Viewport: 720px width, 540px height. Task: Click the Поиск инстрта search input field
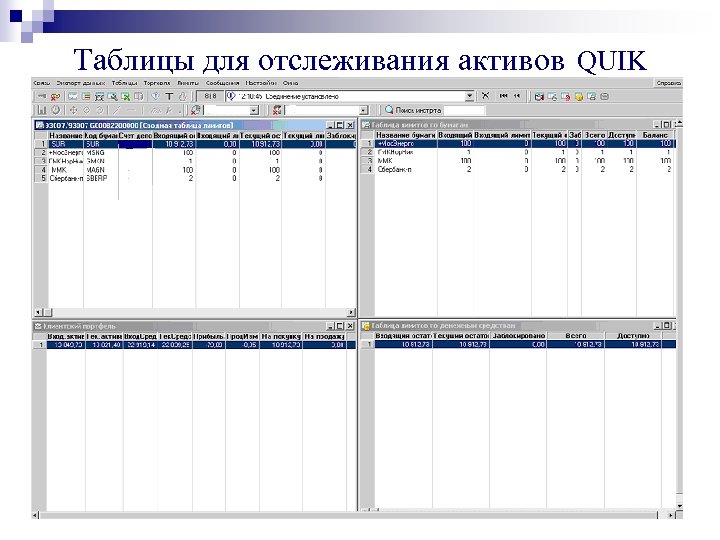[x=464, y=110]
